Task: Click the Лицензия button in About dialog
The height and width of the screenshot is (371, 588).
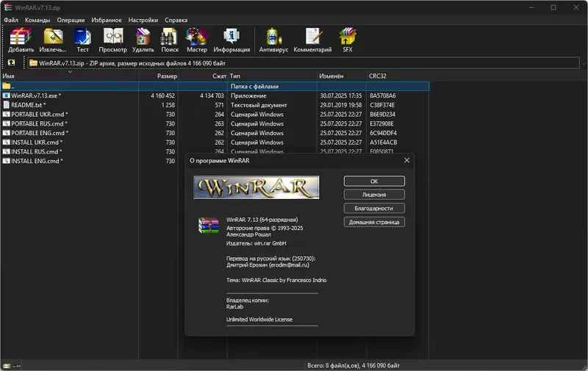Action: (374, 195)
